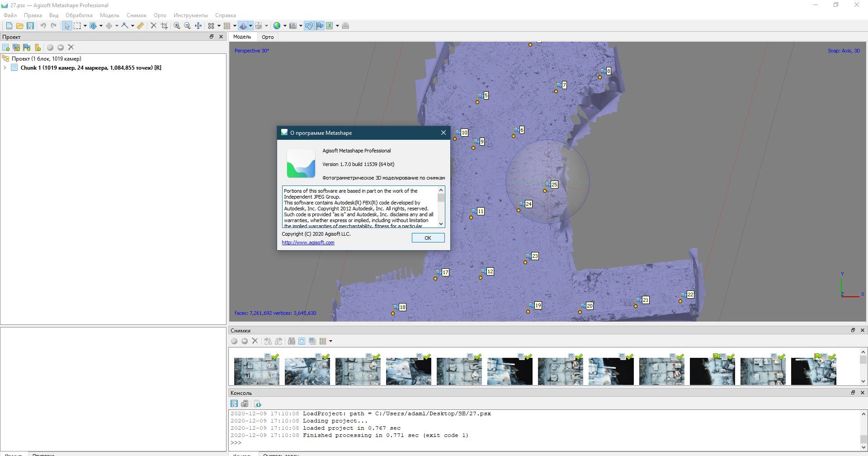Open the Инструменты menu
Image resolution: width=868 pixels, height=456 pixels.
point(191,15)
